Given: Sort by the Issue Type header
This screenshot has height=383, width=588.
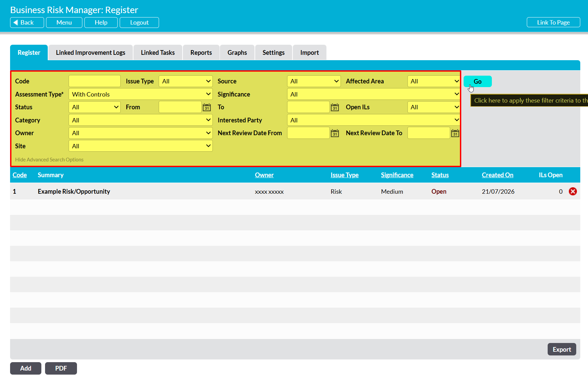Looking at the screenshot, I should pos(344,175).
